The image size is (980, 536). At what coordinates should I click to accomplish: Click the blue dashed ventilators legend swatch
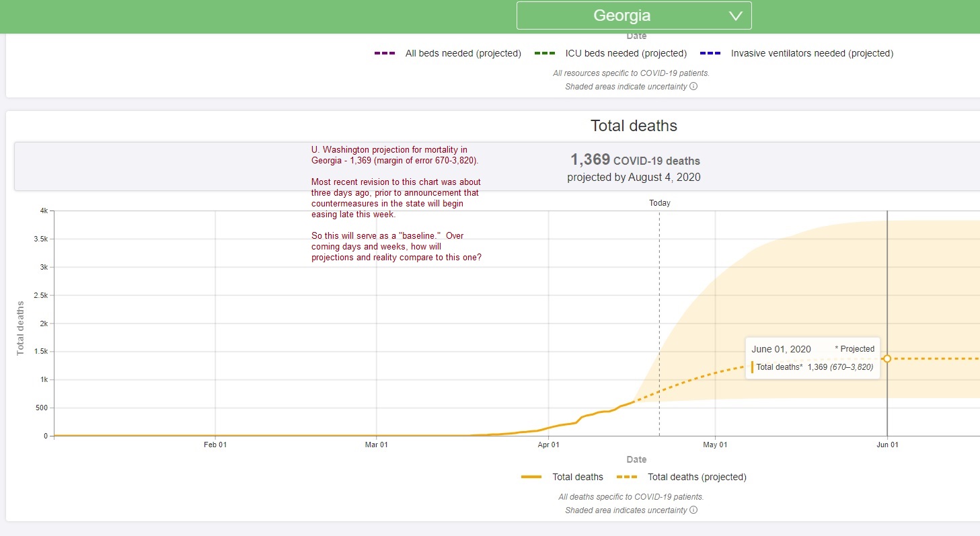(x=710, y=54)
